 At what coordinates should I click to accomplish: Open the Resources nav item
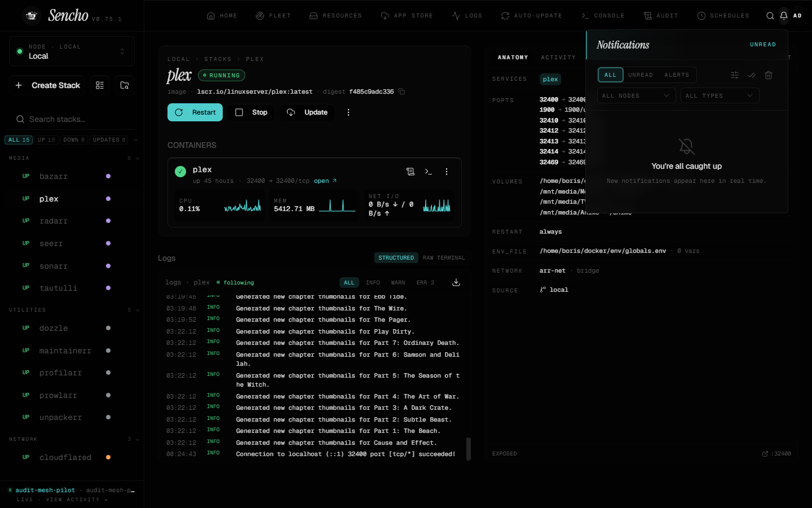(x=336, y=16)
